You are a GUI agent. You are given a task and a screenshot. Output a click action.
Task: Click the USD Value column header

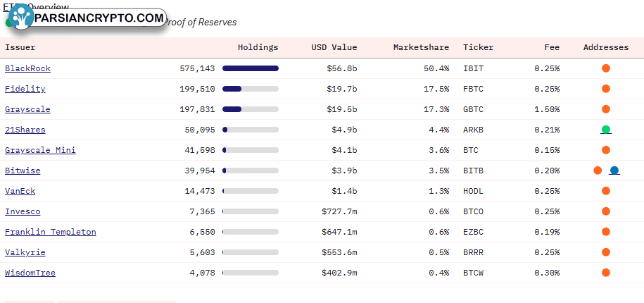point(334,47)
